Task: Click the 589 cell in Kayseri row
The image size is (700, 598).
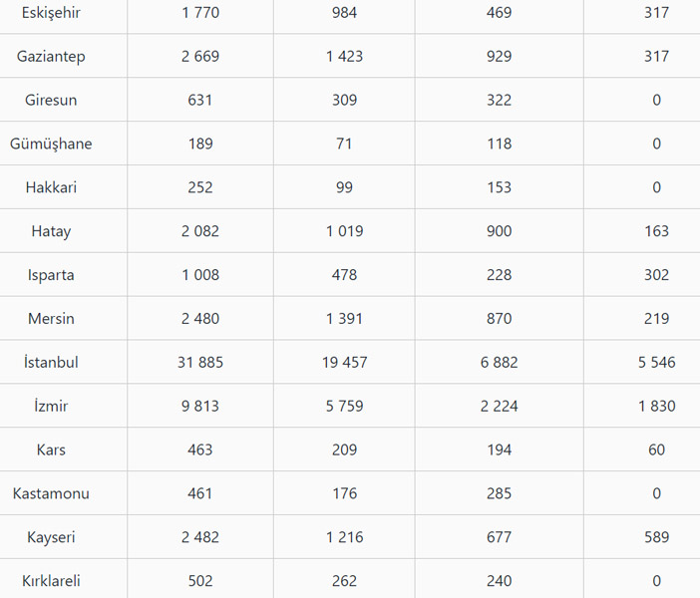Action: (x=656, y=538)
